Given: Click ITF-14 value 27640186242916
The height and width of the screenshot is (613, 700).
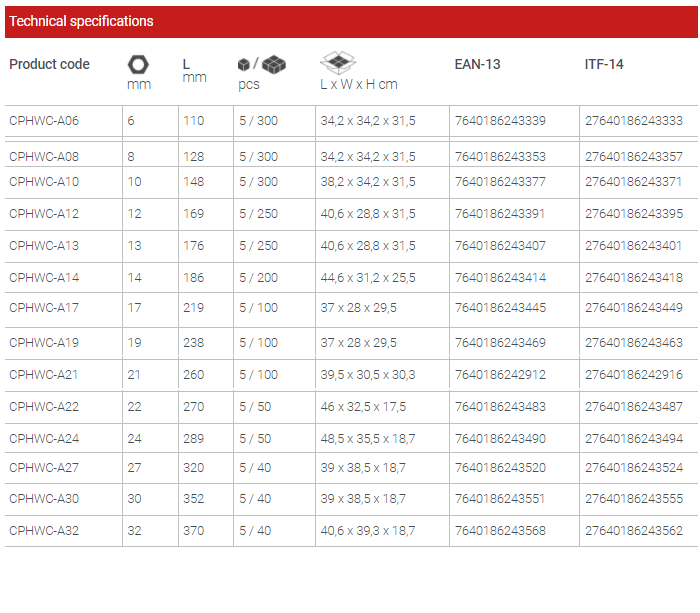Looking at the screenshot, I should 634,375.
